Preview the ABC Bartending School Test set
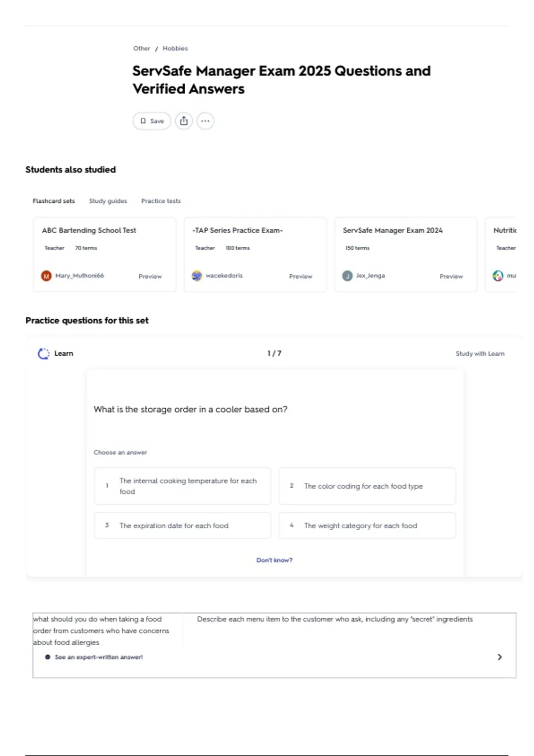Screen dimensions: 534x756 tap(150, 277)
